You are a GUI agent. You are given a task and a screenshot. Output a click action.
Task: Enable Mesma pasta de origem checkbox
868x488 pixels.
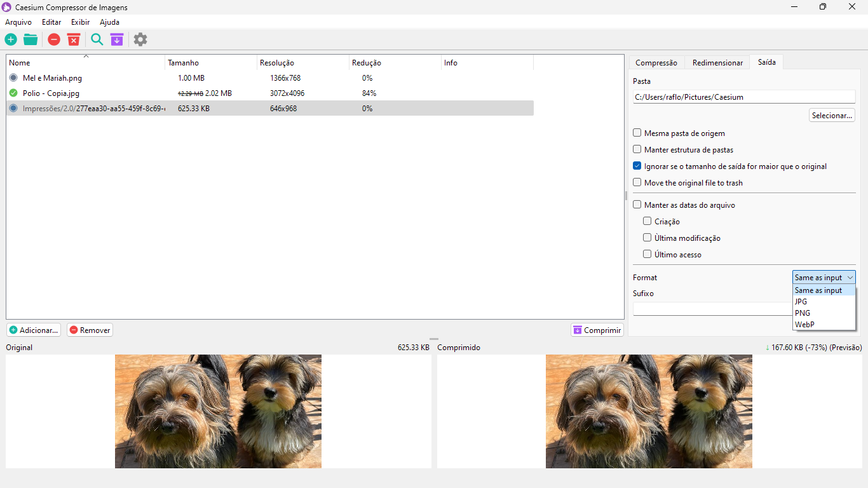[637, 133]
